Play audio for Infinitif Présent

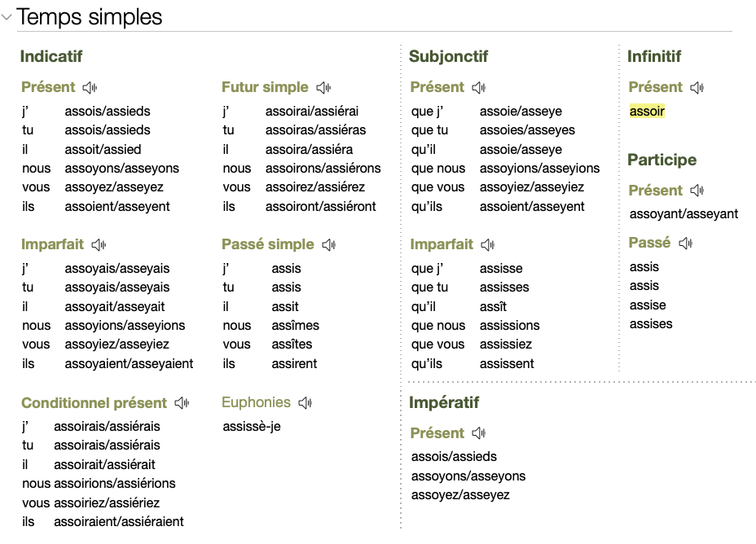pos(697,88)
